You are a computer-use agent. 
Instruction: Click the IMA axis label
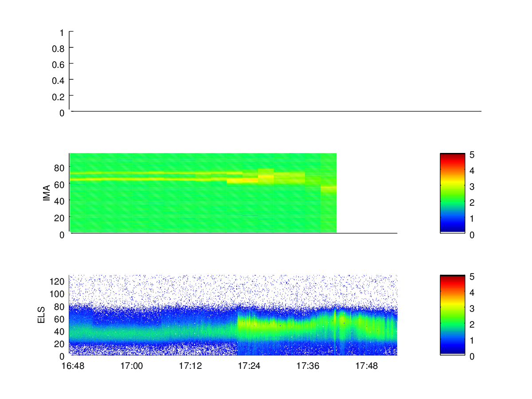pos(47,193)
